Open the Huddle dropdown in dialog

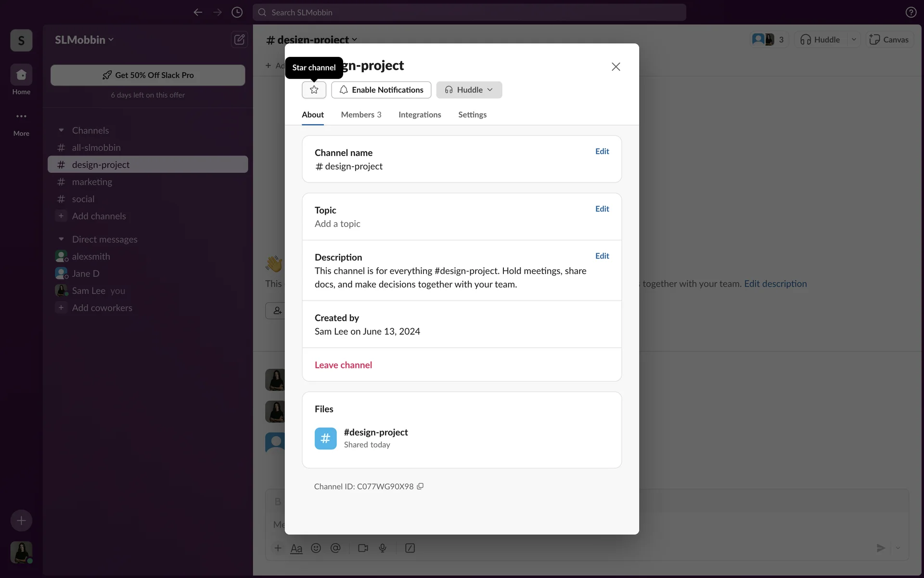click(x=489, y=90)
